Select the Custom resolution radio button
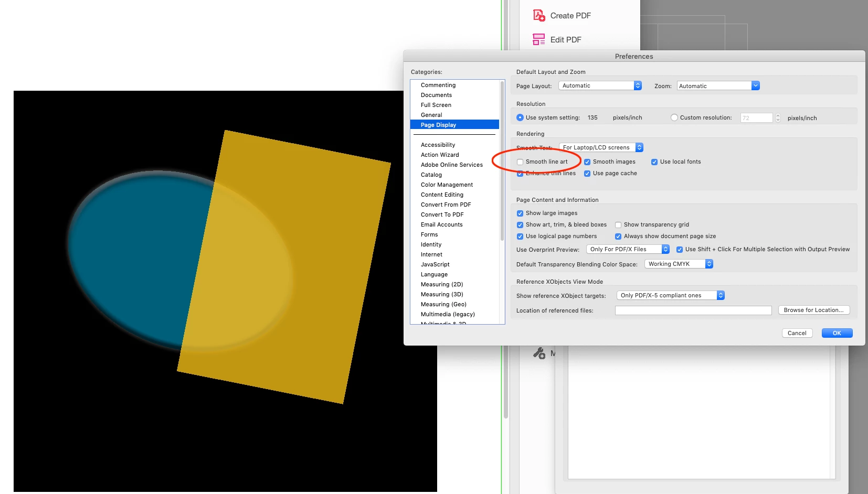Screen dimensions: 868x494 (674, 117)
